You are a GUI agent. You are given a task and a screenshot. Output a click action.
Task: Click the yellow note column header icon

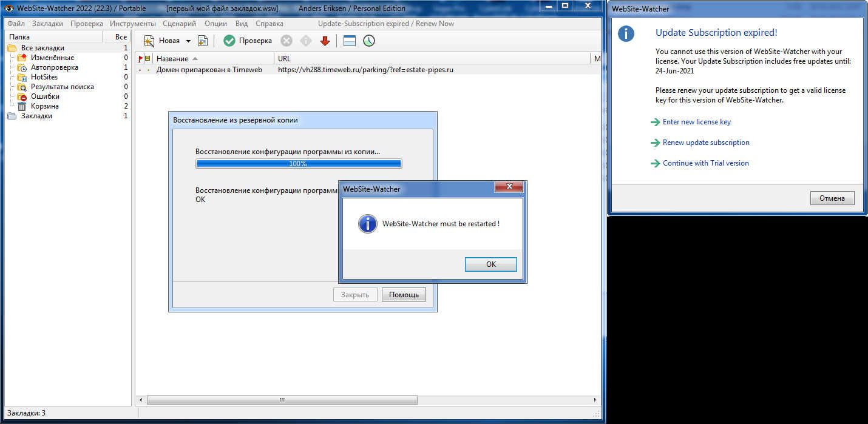(147, 59)
